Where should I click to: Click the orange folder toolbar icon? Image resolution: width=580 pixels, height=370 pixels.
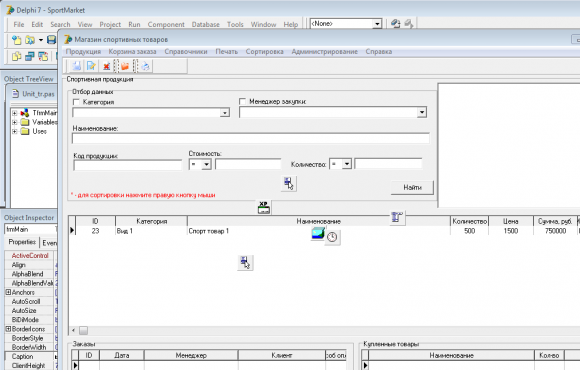point(125,66)
